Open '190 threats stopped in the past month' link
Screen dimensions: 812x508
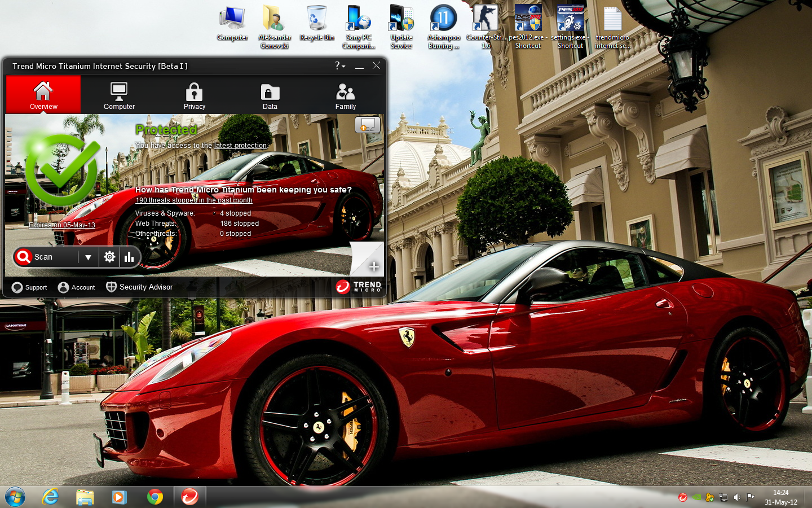click(194, 200)
